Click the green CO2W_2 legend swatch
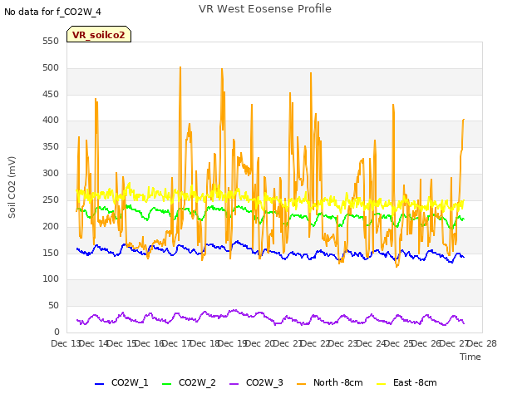Screen dimensions: 532x399 (x=166, y=384)
